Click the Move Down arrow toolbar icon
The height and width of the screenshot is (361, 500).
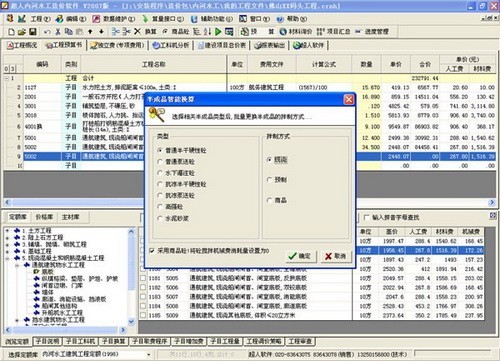[101, 32]
